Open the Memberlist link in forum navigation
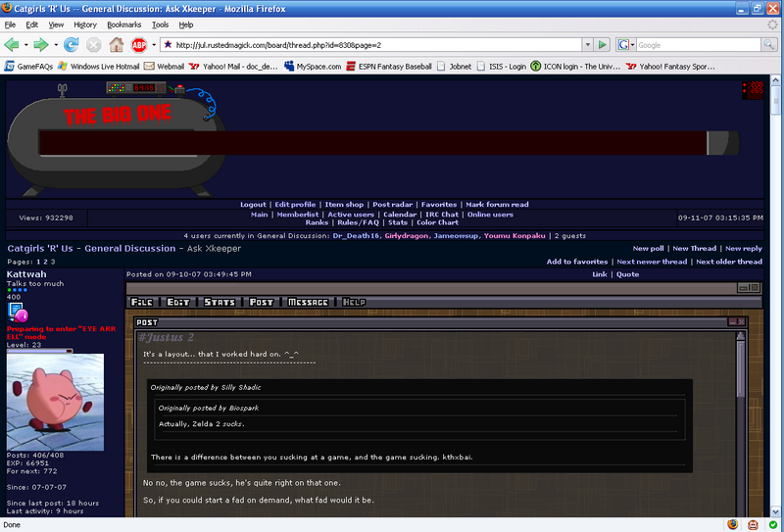 (298, 215)
